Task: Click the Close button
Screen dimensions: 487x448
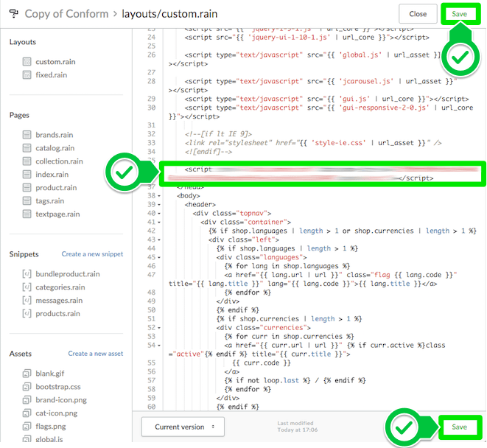Action: coord(418,14)
